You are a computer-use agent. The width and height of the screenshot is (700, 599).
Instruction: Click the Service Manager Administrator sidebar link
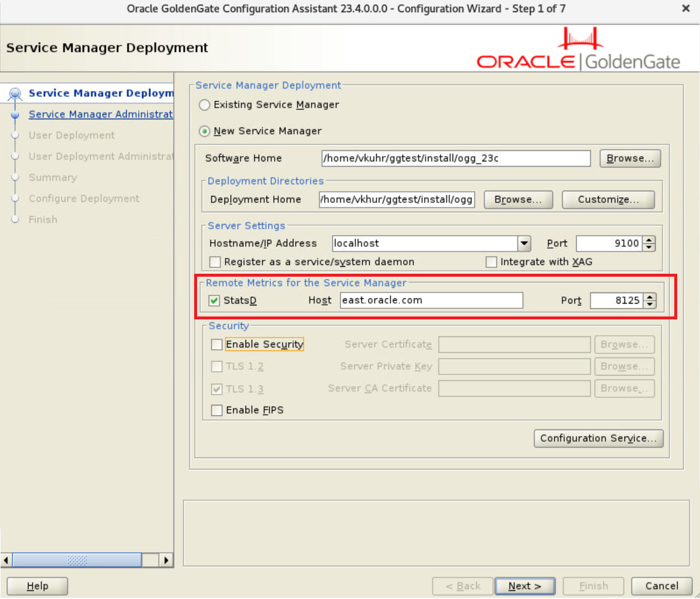point(101,114)
